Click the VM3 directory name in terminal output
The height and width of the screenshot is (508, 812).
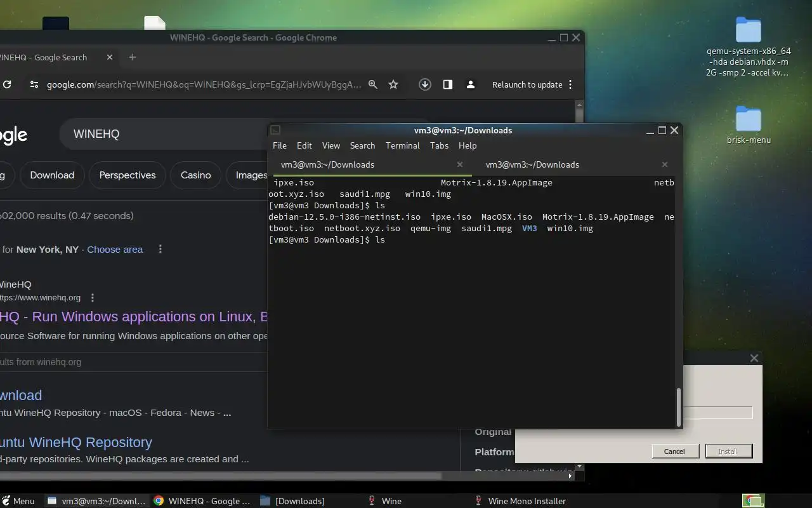point(529,228)
